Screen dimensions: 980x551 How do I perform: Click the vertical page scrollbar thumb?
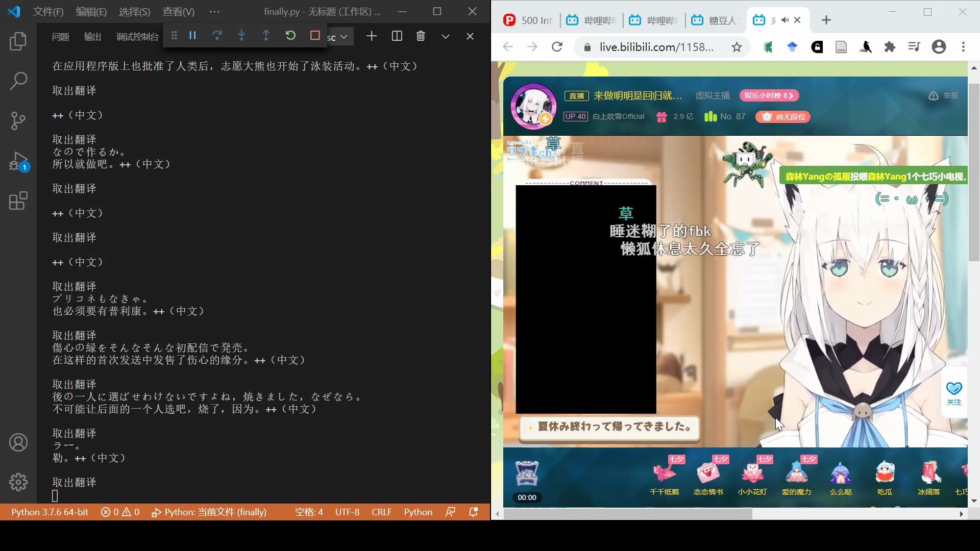[x=974, y=173]
